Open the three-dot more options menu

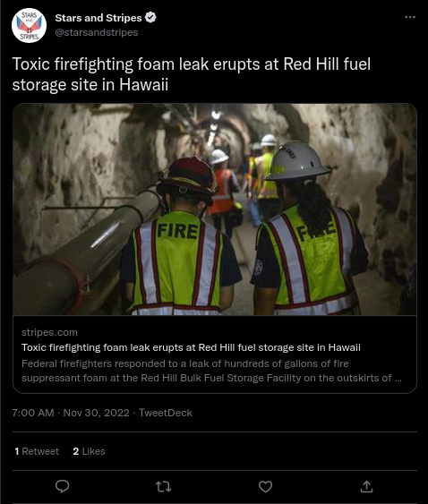[x=410, y=17]
